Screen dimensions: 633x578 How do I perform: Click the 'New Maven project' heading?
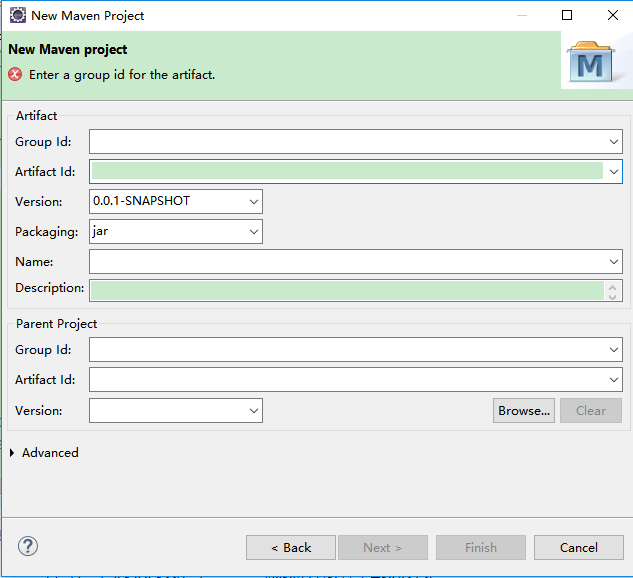[x=68, y=50]
